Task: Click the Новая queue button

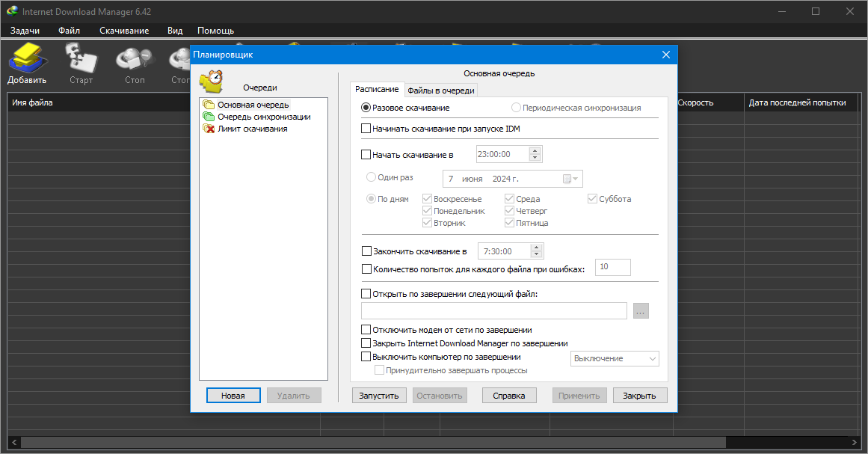Action: pos(233,396)
